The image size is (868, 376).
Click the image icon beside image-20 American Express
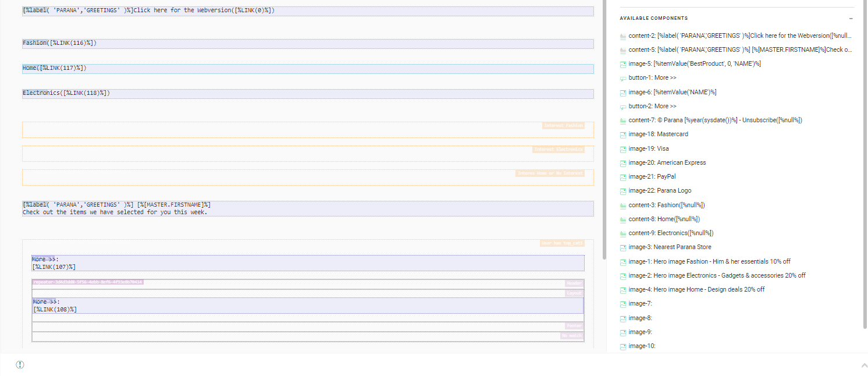[623, 163]
